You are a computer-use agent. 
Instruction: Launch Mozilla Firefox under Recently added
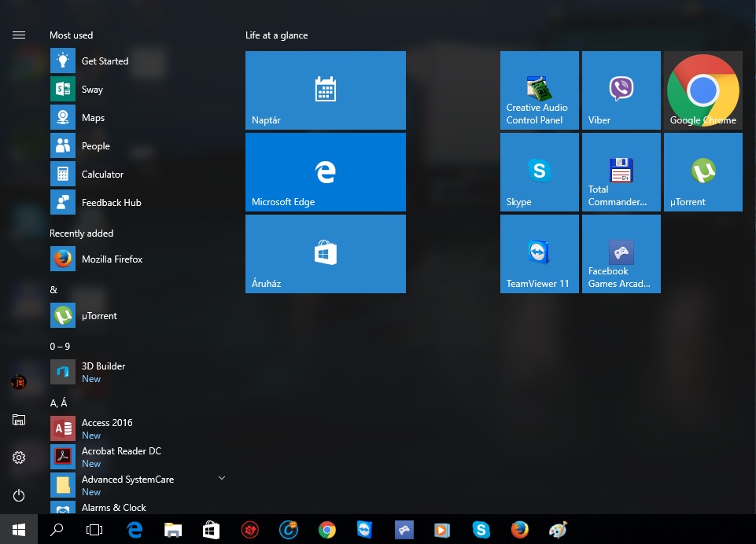pos(138,259)
